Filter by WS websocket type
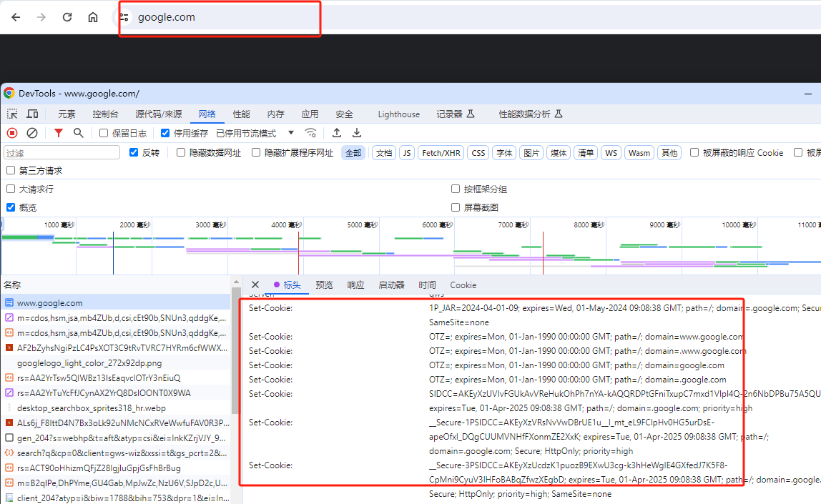 [611, 153]
